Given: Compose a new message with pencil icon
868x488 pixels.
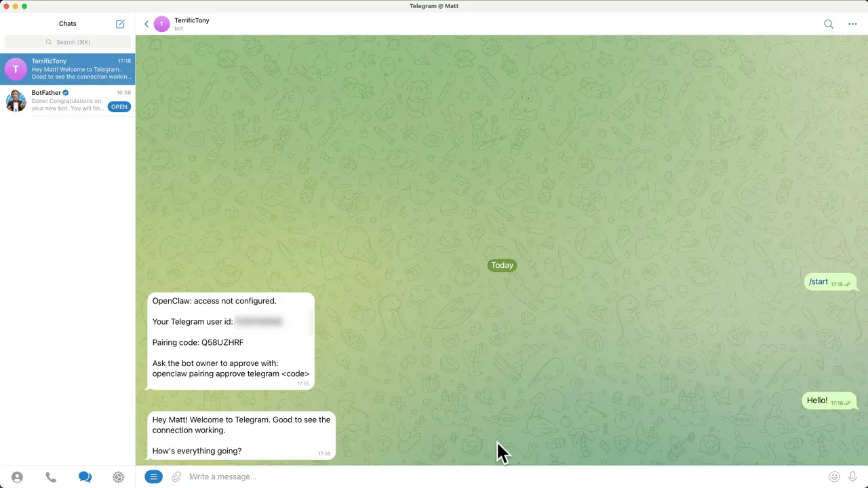Looking at the screenshot, I should click(120, 24).
